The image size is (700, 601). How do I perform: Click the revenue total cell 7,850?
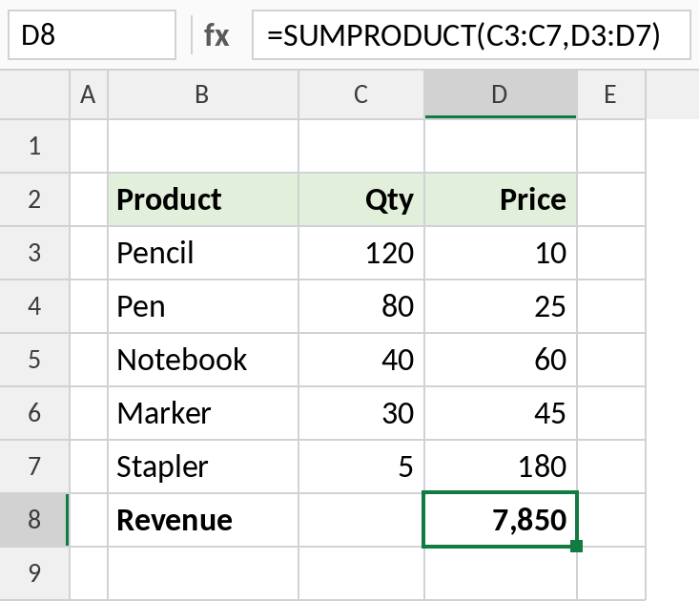pos(501,519)
